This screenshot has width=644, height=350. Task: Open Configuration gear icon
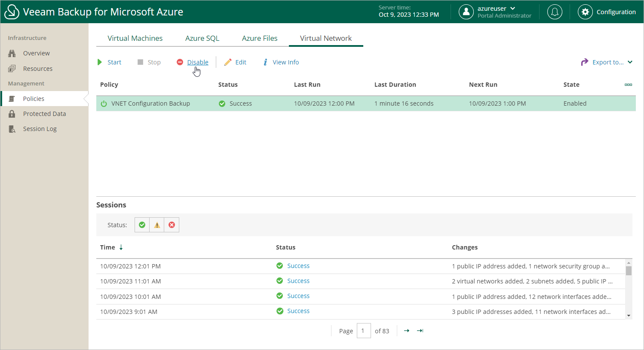pyautogui.click(x=585, y=12)
